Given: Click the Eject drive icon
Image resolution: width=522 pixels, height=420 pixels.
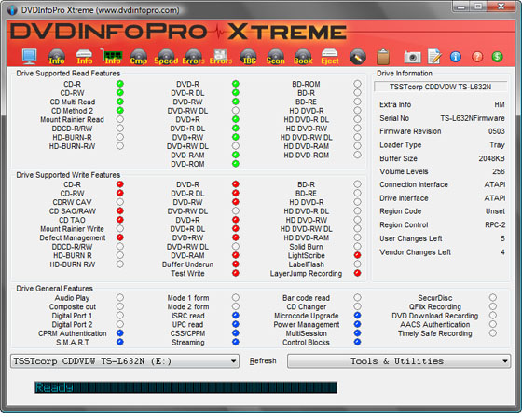Looking at the screenshot, I should [330, 57].
